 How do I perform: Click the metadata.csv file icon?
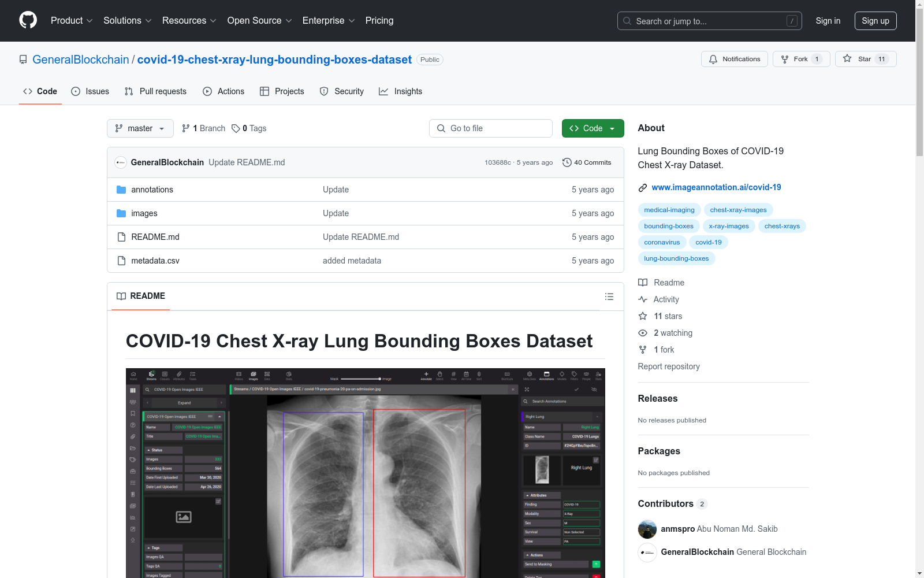(x=121, y=261)
